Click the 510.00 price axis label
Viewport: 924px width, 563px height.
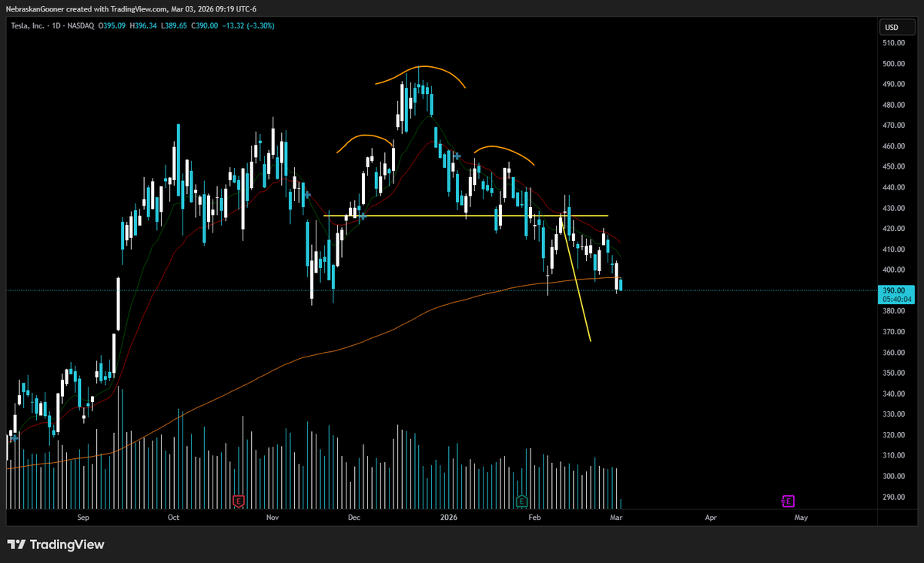tap(893, 43)
